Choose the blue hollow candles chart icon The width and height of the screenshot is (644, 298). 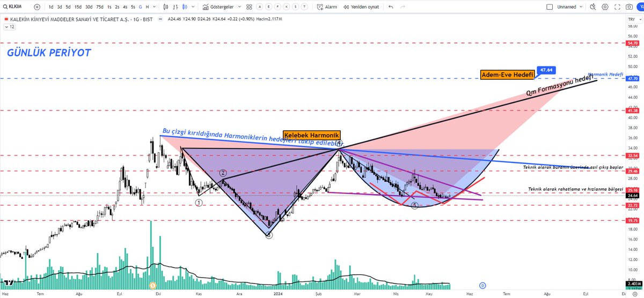[185, 7]
